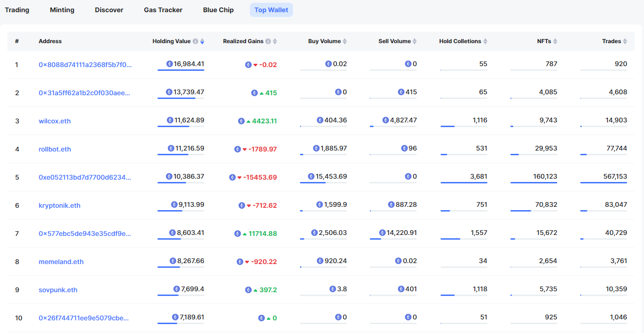Click red down arrow beside -15453.69
This screenshot has height=333, width=644.
click(240, 177)
